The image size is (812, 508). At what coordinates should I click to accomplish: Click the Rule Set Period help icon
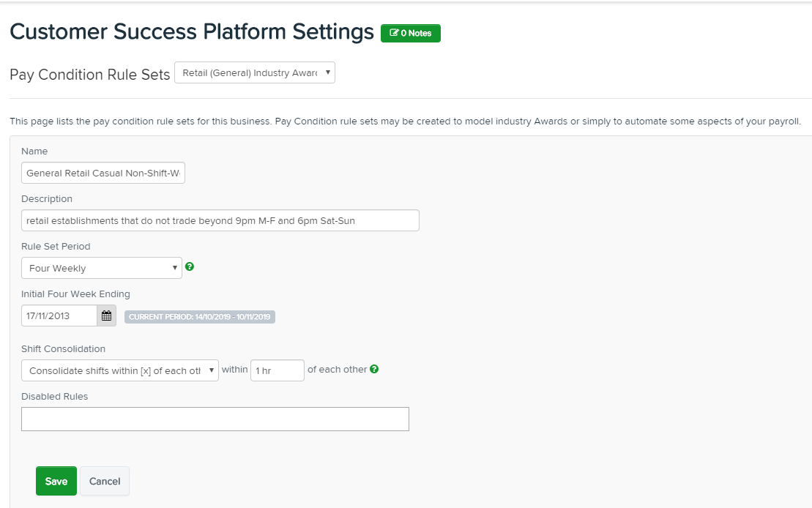(190, 266)
